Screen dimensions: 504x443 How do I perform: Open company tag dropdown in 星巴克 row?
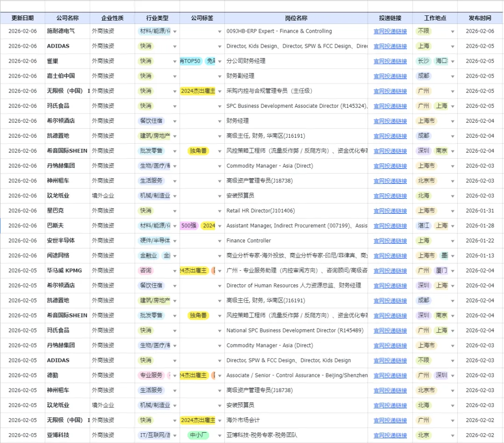[x=219, y=211]
